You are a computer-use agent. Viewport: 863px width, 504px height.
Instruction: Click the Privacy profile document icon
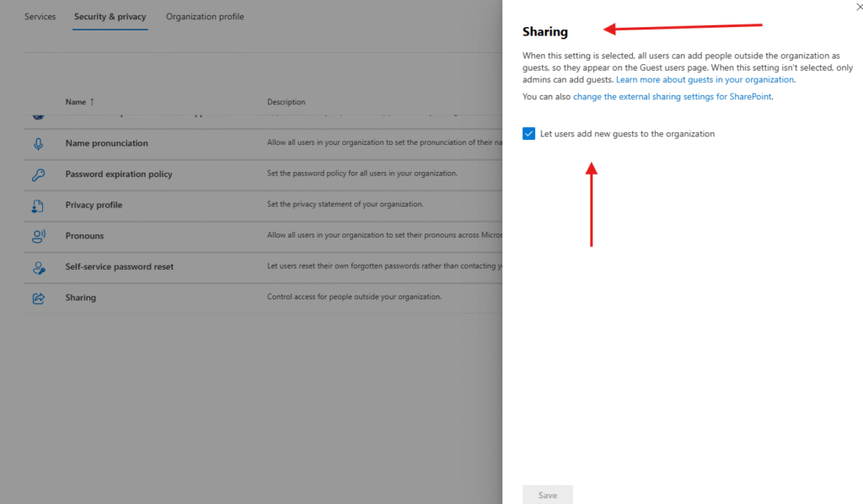pyautogui.click(x=39, y=205)
